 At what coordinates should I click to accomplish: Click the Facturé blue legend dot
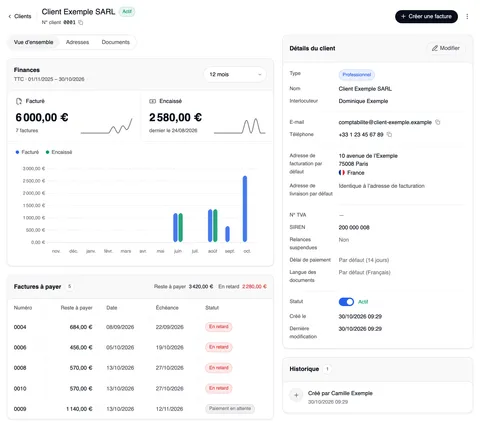17,152
